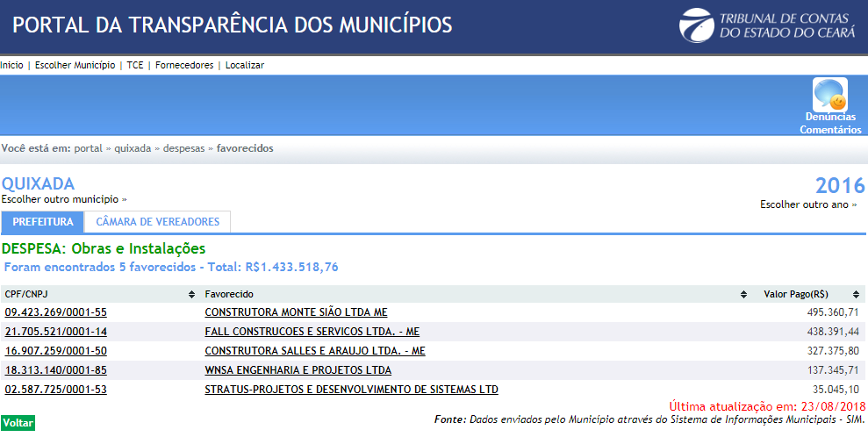Sort by CPF/CNPJ column arrows
This screenshot has width=868, height=437.
pos(191,294)
